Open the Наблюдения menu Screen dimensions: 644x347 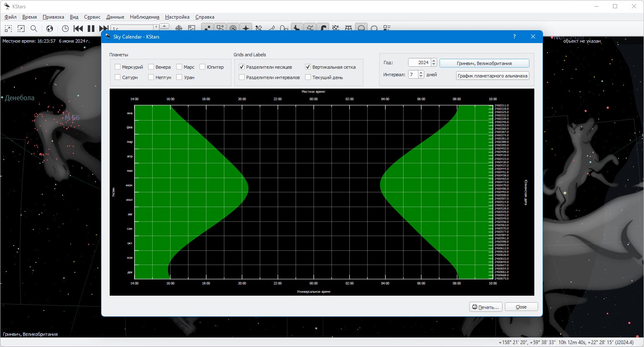pos(144,17)
